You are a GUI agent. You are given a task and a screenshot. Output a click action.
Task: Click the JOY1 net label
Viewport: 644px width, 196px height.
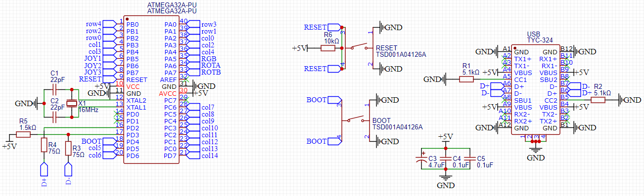click(x=92, y=58)
